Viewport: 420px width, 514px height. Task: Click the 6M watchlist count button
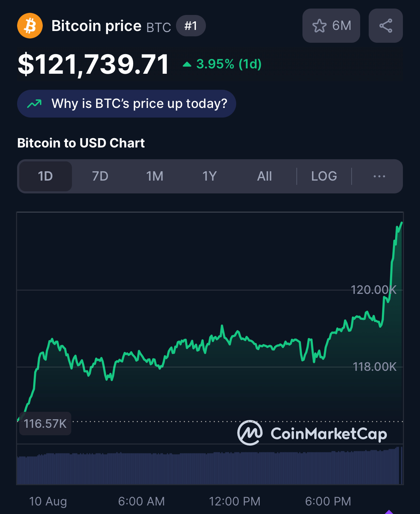(x=331, y=26)
